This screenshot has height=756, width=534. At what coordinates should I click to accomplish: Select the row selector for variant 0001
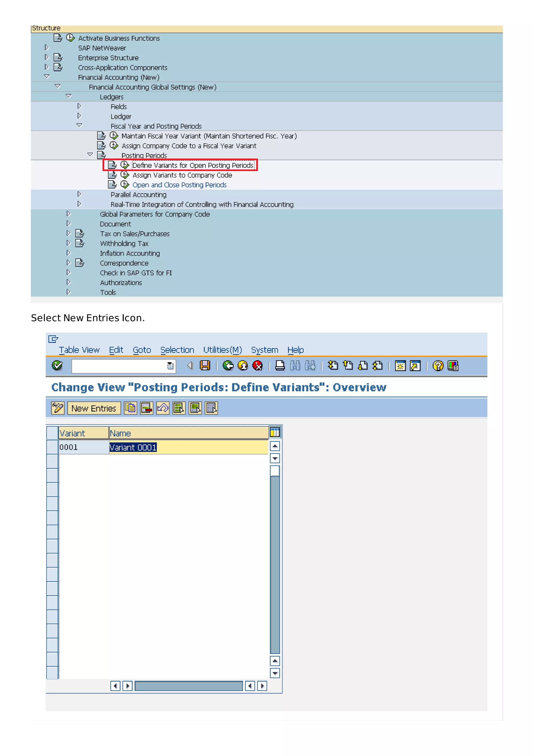tap(52, 447)
